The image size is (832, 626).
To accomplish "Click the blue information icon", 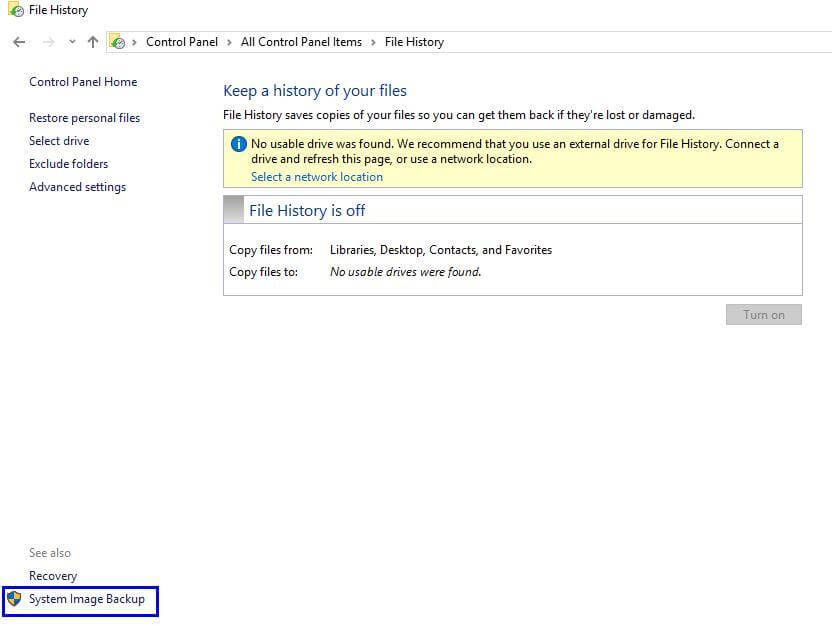I will pyautogui.click(x=239, y=144).
